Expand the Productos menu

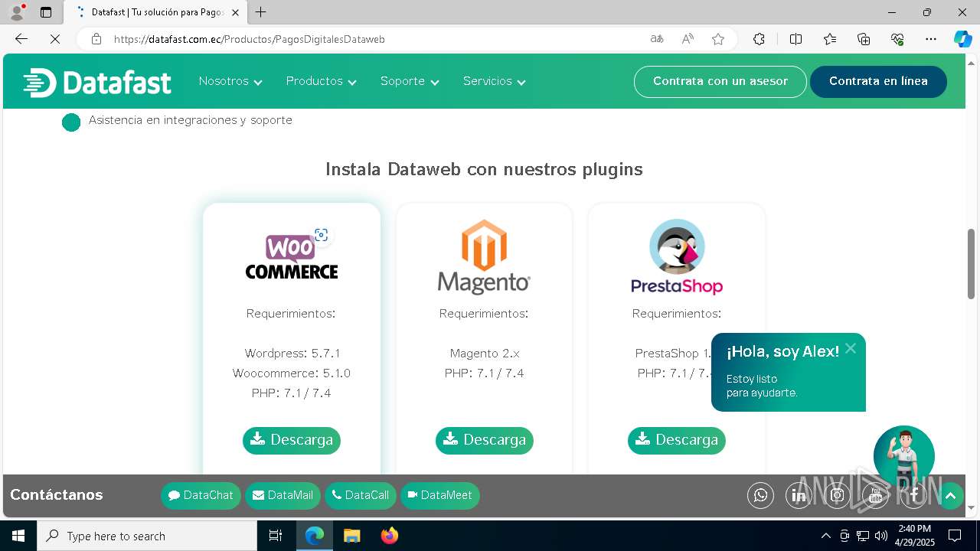pyautogui.click(x=322, y=81)
